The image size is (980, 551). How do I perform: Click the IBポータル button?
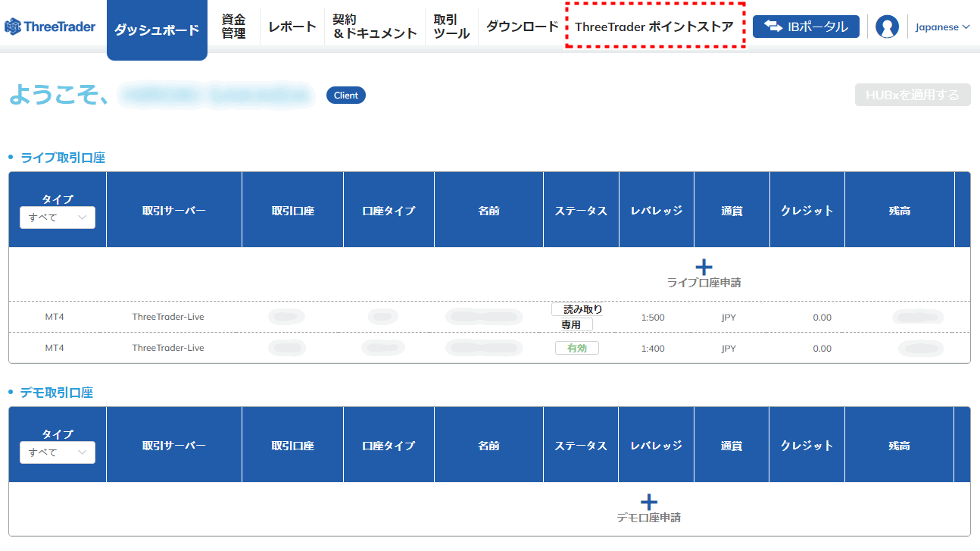[806, 27]
